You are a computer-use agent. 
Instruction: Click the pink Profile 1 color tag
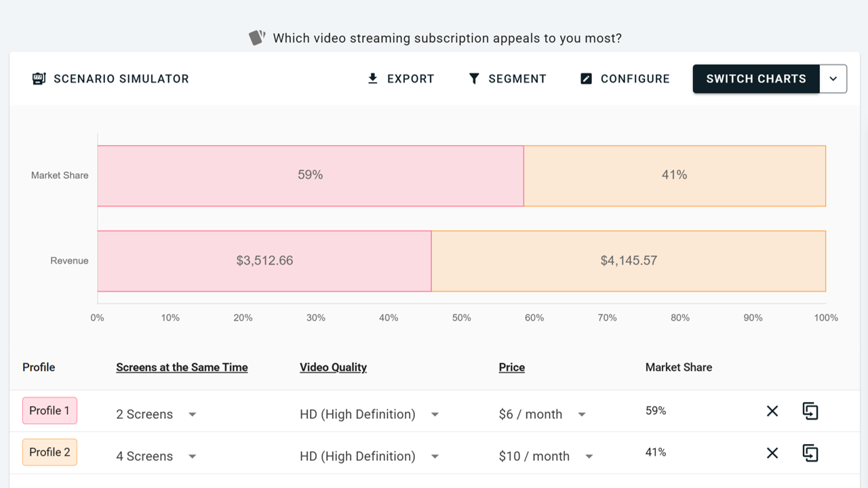click(x=50, y=411)
